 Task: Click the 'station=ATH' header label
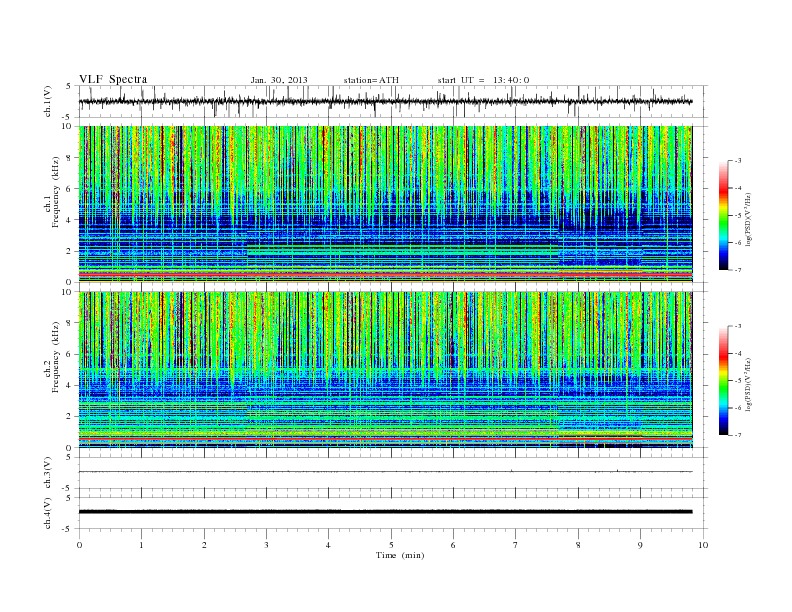tap(371, 80)
